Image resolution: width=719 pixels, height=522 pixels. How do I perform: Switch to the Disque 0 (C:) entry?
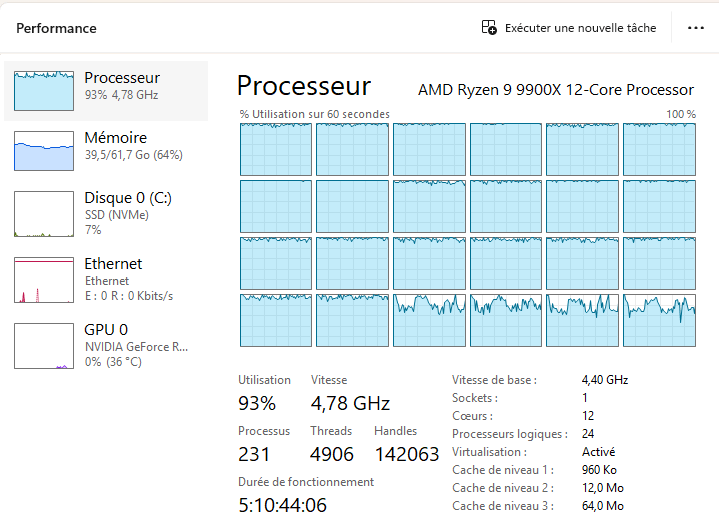pyautogui.click(x=125, y=198)
